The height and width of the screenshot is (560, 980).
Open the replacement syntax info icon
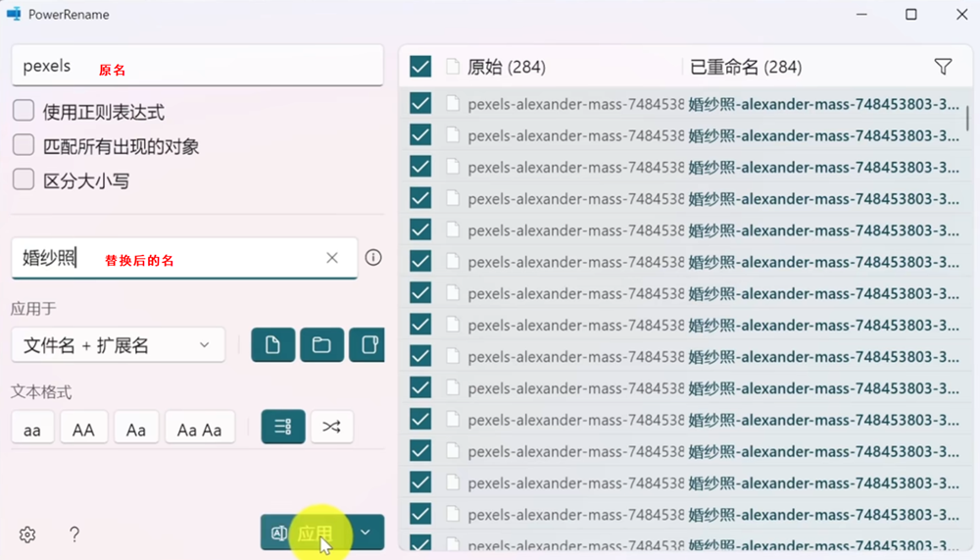click(x=373, y=258)
